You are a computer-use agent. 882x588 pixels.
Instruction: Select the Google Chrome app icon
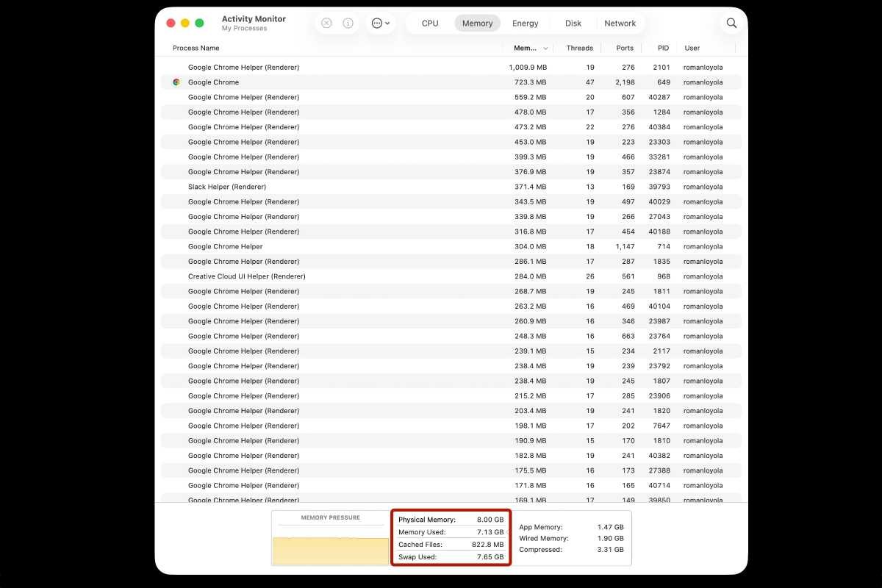[176, 82]
